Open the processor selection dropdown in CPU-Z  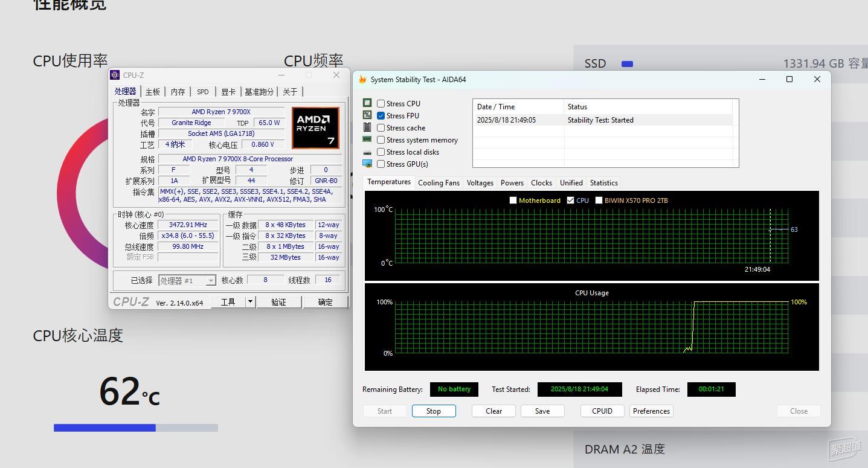click(210, 281)
